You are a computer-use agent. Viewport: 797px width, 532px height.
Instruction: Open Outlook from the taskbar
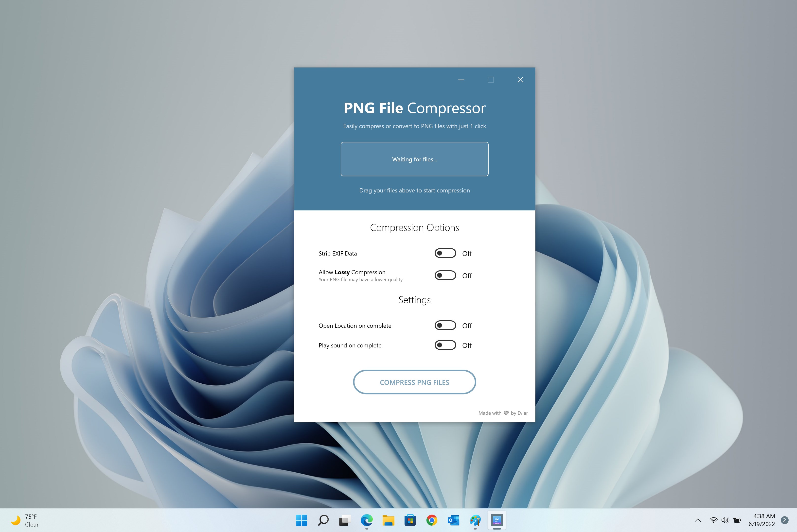coord(454,520)
